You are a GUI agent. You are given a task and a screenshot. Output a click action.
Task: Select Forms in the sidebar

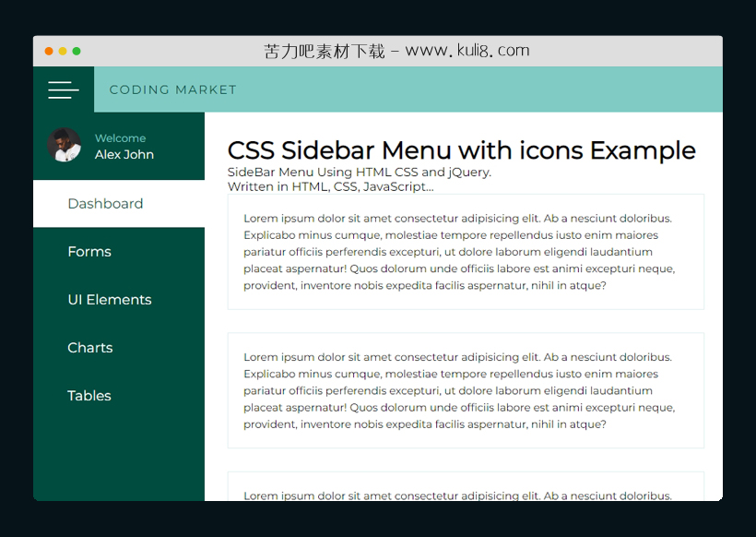coord(89,252)
